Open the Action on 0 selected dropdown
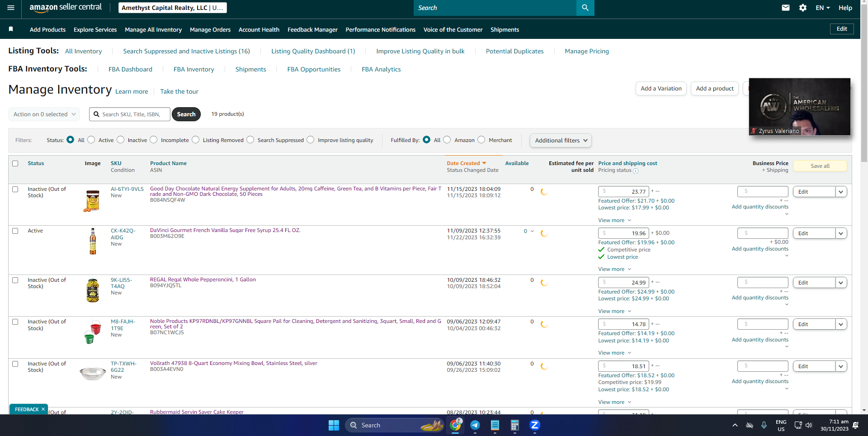Viewport: 868px width, 436px height. [44, 114]
